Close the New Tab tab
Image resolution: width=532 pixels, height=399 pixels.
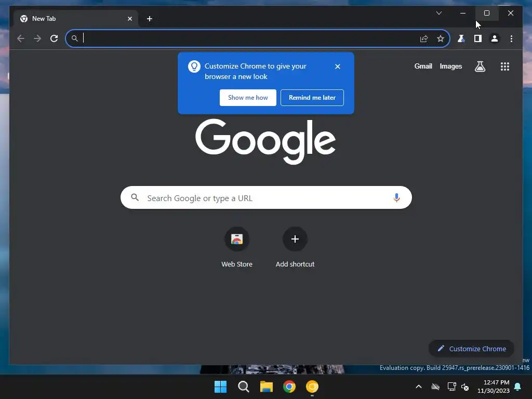(x=129, y=19)
